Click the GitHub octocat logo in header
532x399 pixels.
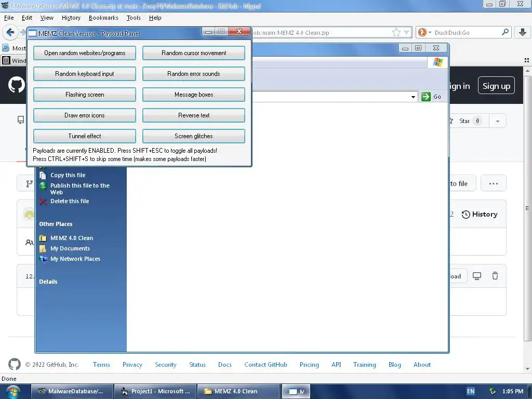pyautogui.click(x=17, y=85)
